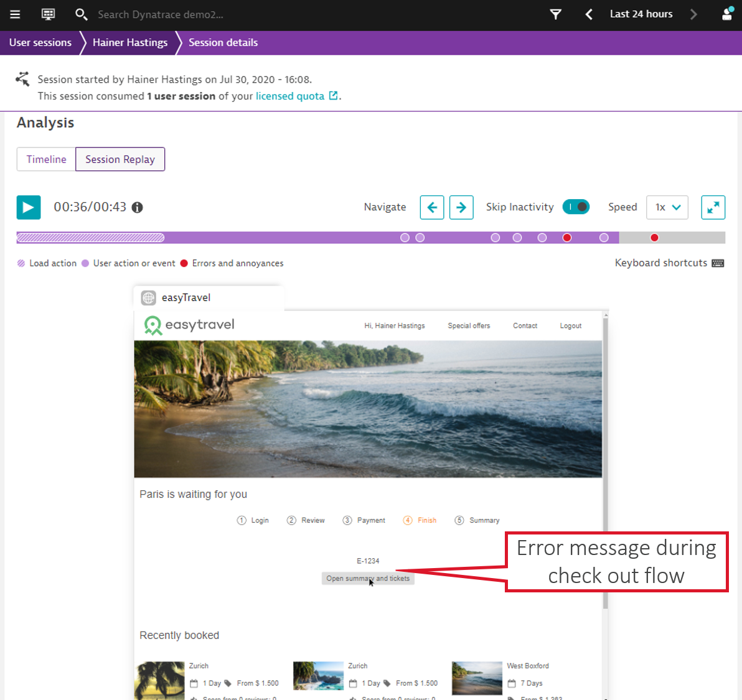Enter fullscreen session replay mode
742x700 pixels.
click(x=713, y=207)
